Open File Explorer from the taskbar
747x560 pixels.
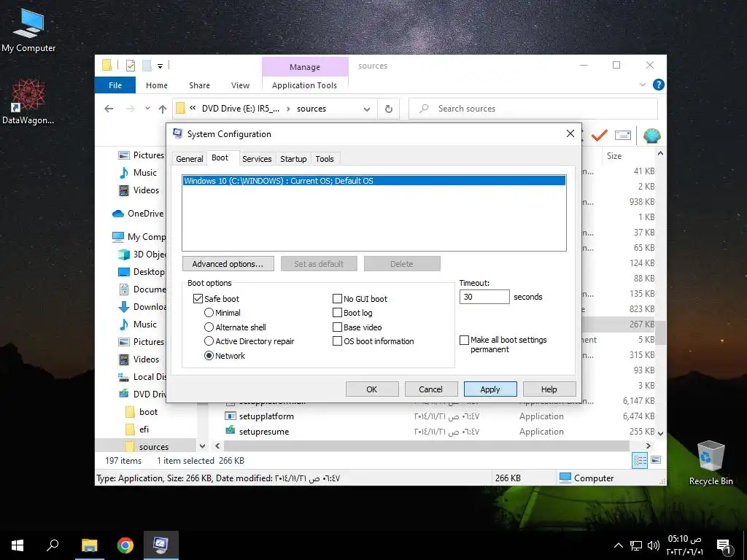tap(89, 545)
